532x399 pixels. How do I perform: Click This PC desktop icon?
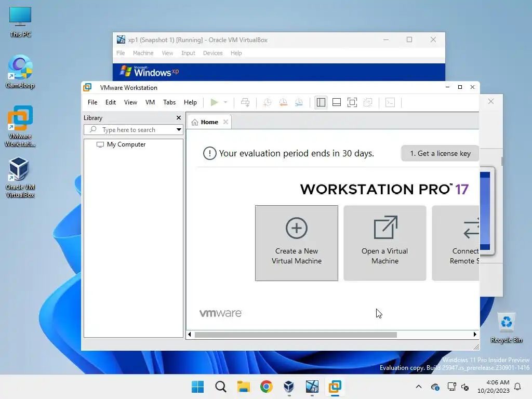pos(20,22)
